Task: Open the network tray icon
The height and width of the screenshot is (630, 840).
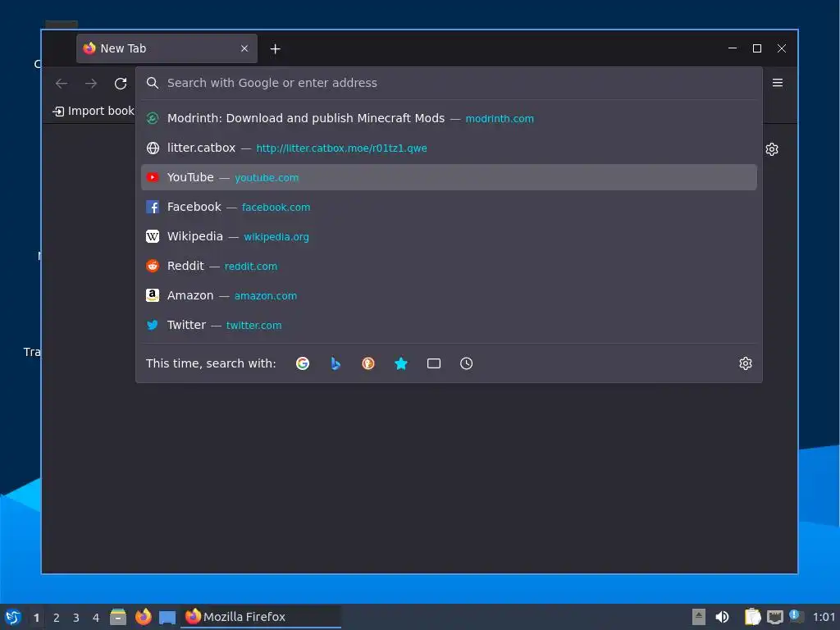Action: 774,617
